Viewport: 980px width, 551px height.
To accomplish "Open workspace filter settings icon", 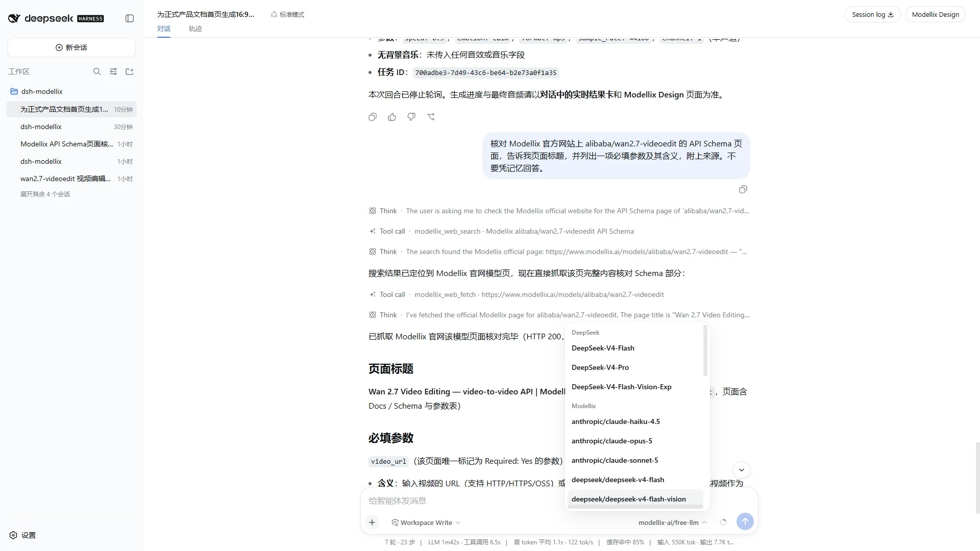I will pos(113,71).
